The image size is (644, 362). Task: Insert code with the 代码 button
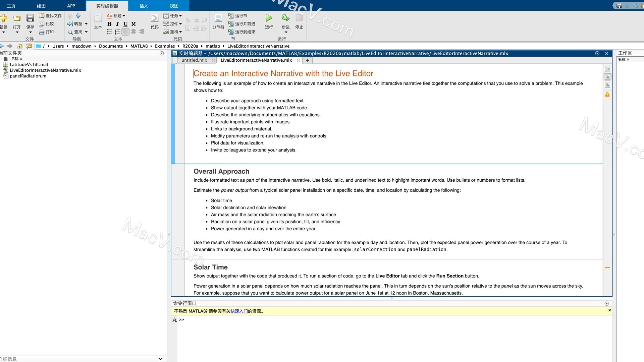point(155,21)
